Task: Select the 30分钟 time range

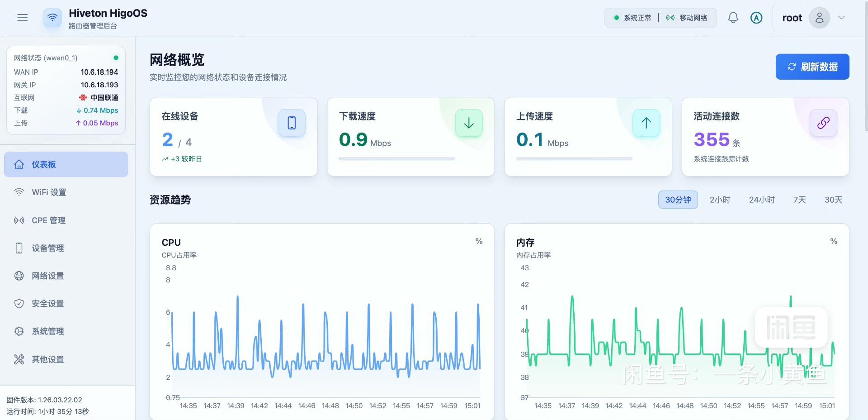Action: [678, 200]
